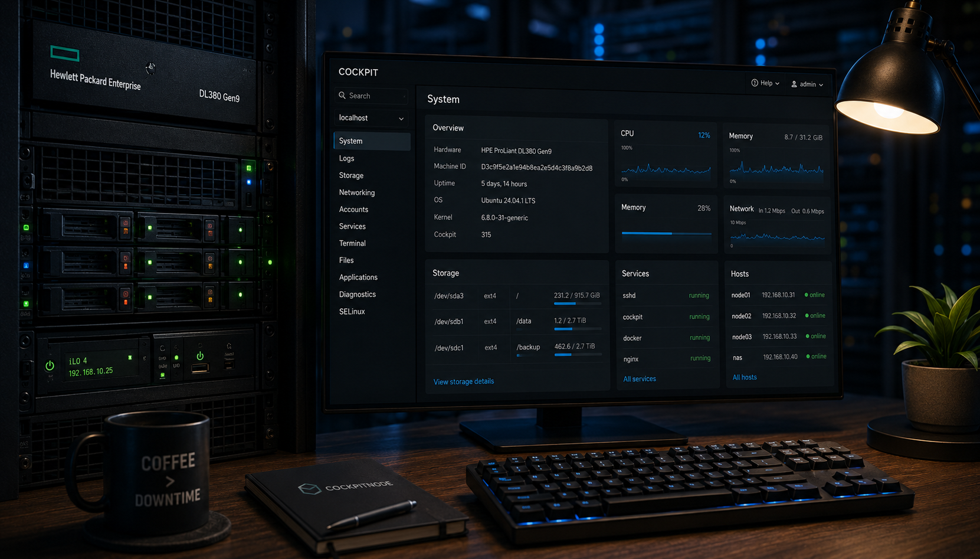Click the Network In 1.2 Mbps value
This screenshot has width=980, height=559.
point(772,211)
